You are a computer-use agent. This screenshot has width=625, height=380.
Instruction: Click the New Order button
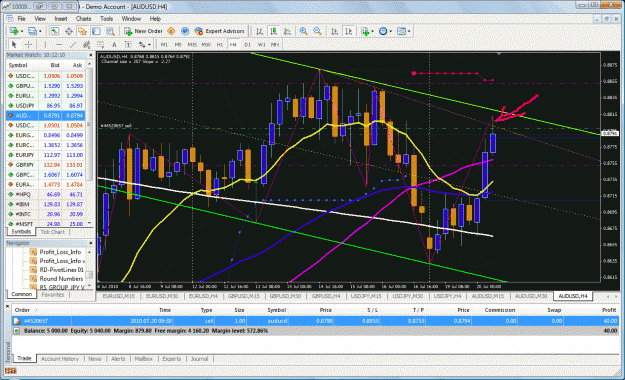click(x=143, y=31)
